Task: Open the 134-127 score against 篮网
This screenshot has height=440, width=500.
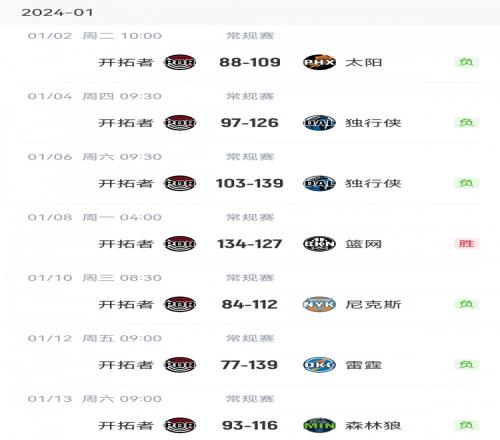Action: coord(250,244)
